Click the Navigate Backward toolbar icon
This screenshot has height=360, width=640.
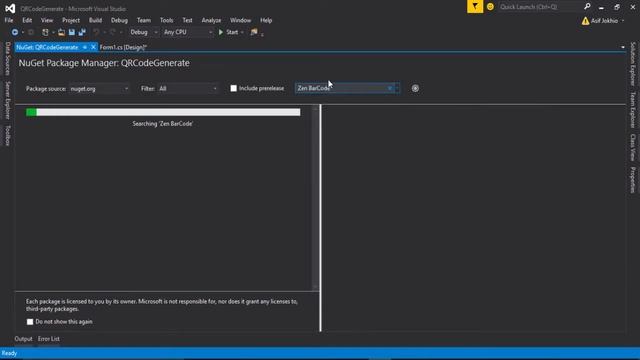tap(15, 32)
